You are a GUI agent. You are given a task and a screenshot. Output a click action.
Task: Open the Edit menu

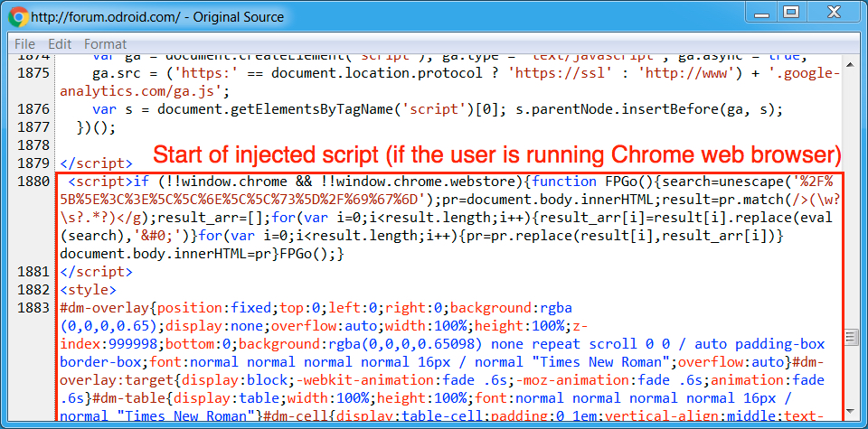click(60, 43)
